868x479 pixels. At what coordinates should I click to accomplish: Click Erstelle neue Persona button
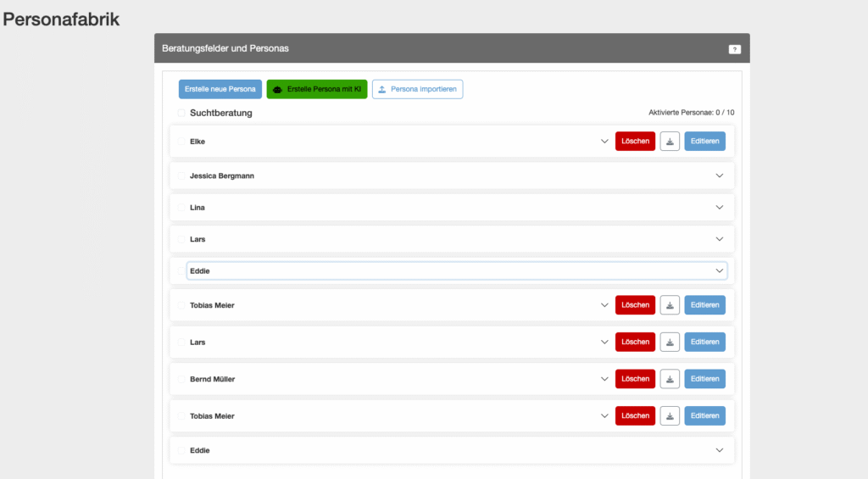tap(220, 89)
